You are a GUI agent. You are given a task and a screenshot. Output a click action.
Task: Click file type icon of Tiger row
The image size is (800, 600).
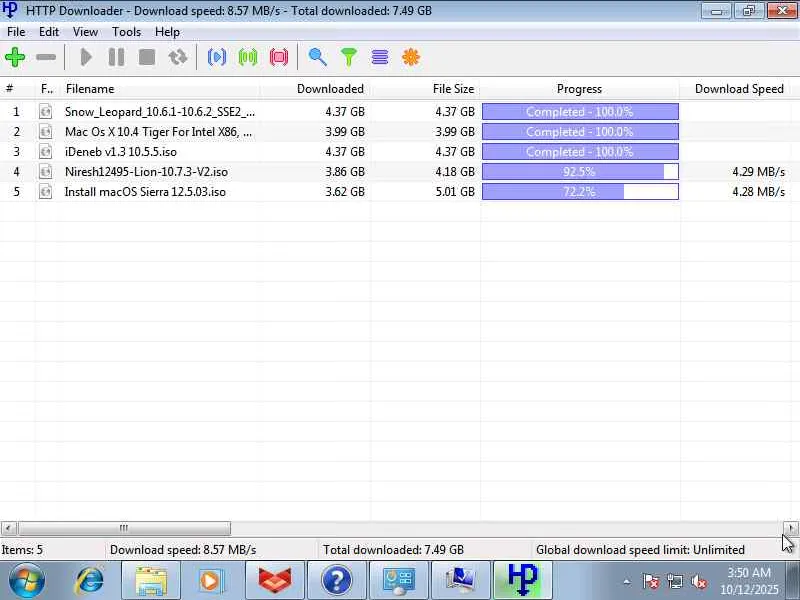click(45, 132)
